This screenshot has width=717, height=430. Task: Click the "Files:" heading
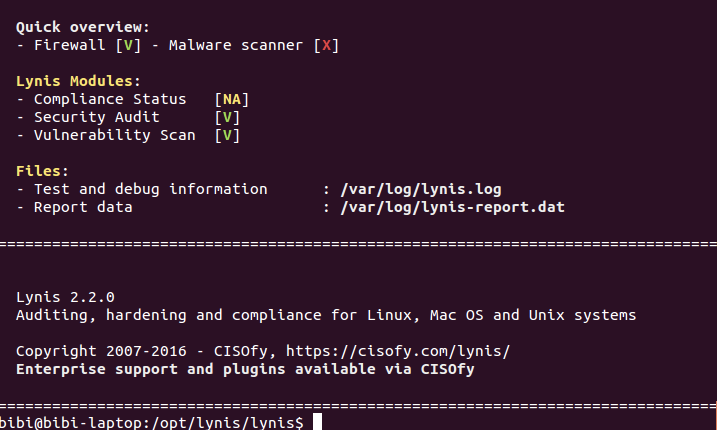point(42,171)
